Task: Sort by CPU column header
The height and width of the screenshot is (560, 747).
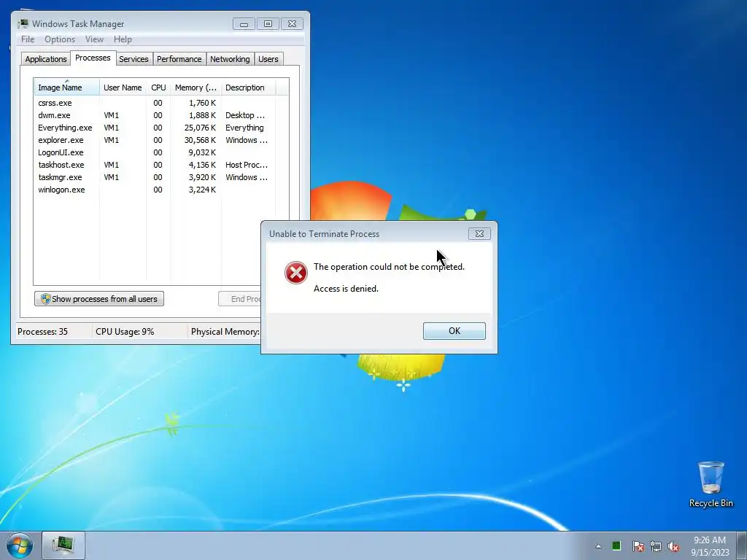Action: click(158, 87)
